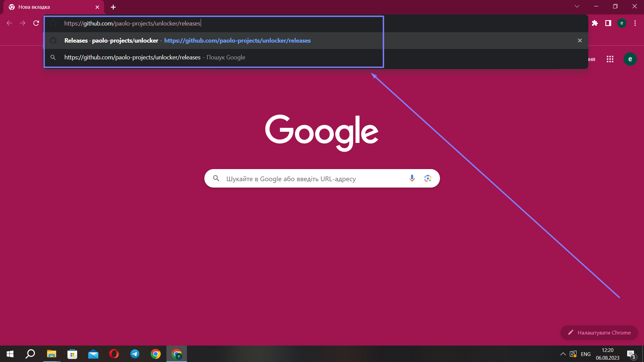Click the network status tray icon

[573, 354]
